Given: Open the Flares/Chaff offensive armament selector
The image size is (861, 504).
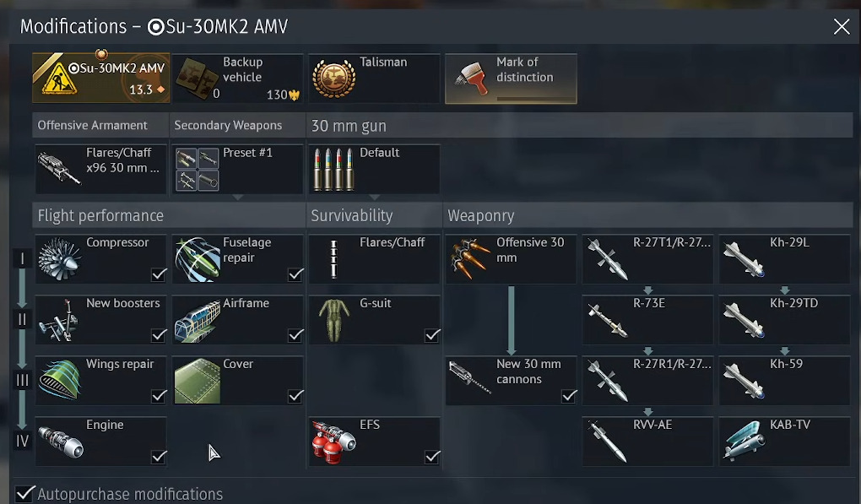Looking at the screenshot, I should (100, 169).
